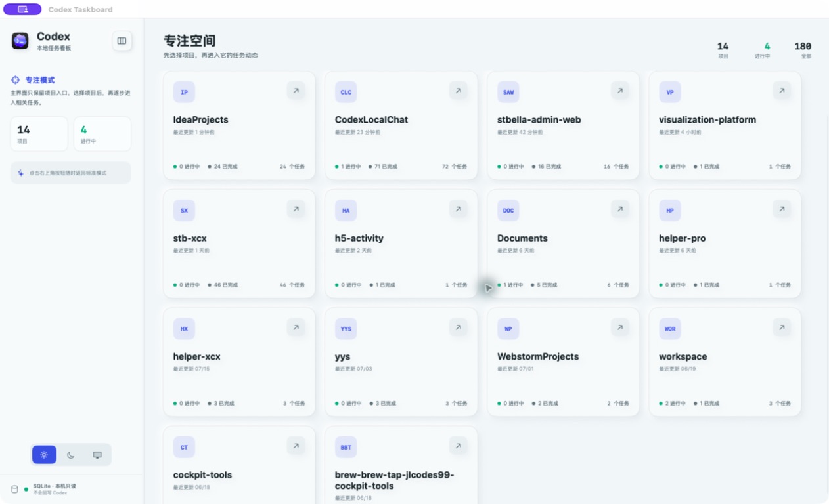Open the CodexLocalChat card arrow icon
Screen dimensions: 829x504
(x=459, y=91)
